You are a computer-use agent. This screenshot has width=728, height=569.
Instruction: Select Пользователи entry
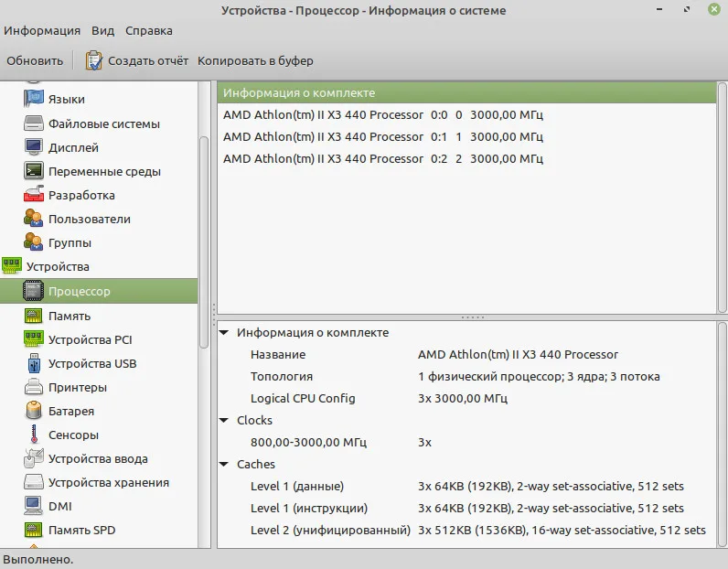[90, 219]
